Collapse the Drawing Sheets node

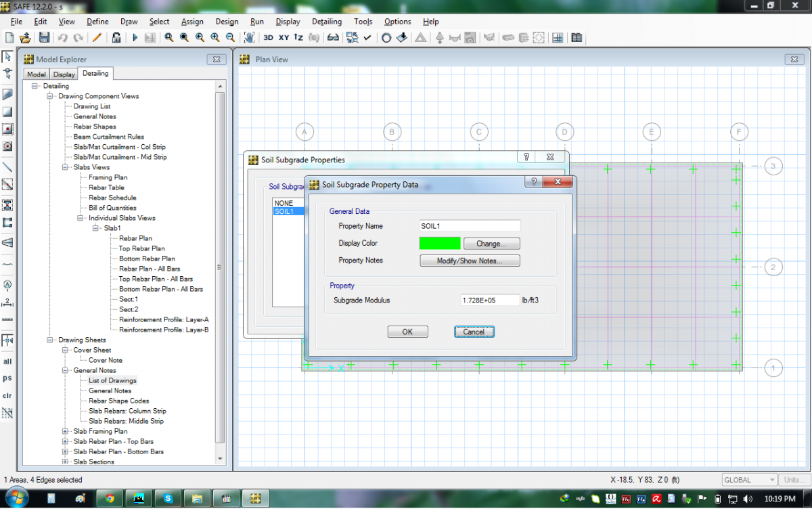(50, 340)
